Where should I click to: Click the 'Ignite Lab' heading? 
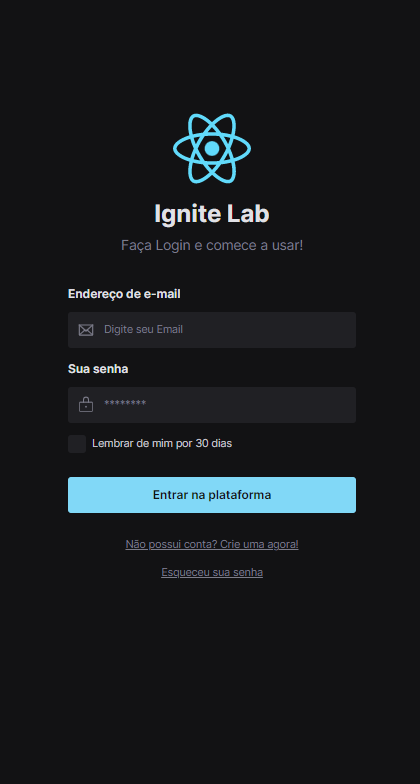click(x=212, y=214)
